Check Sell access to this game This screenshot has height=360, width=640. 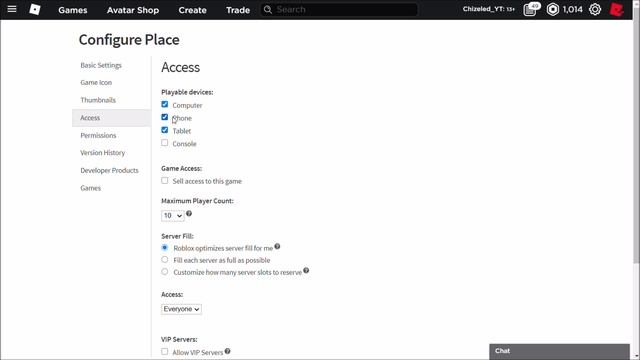[x=164, y=180]
